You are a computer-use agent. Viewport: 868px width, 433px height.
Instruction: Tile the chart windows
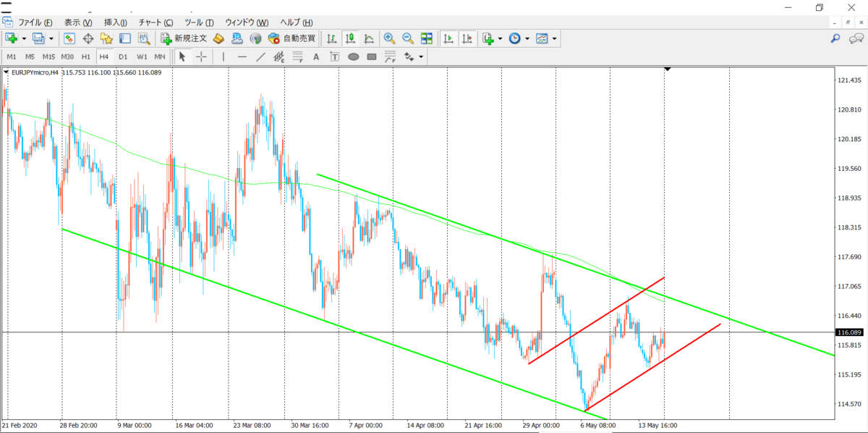coord(427,38)
